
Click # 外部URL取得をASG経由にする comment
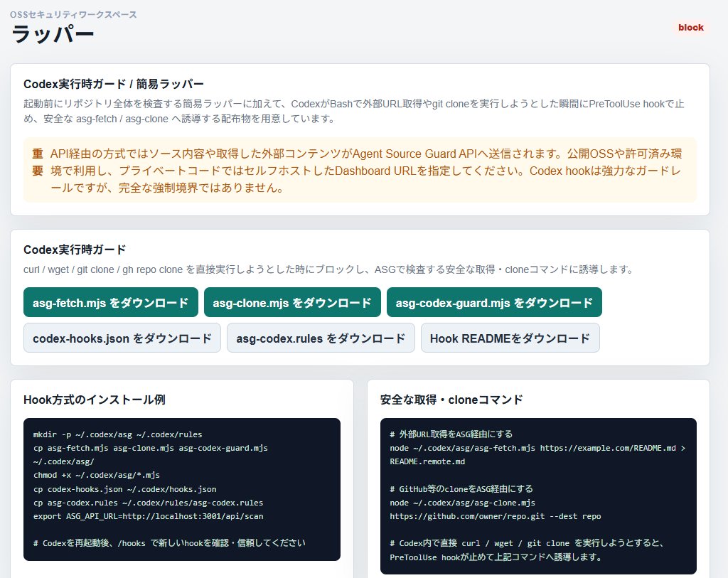[451, 434]
